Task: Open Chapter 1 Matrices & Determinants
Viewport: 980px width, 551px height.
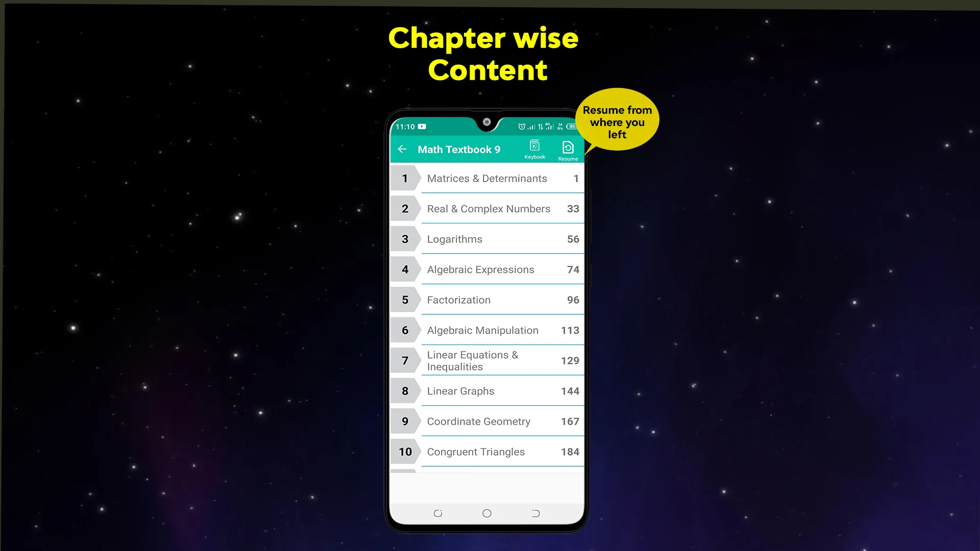Action: tap(487, 178)
